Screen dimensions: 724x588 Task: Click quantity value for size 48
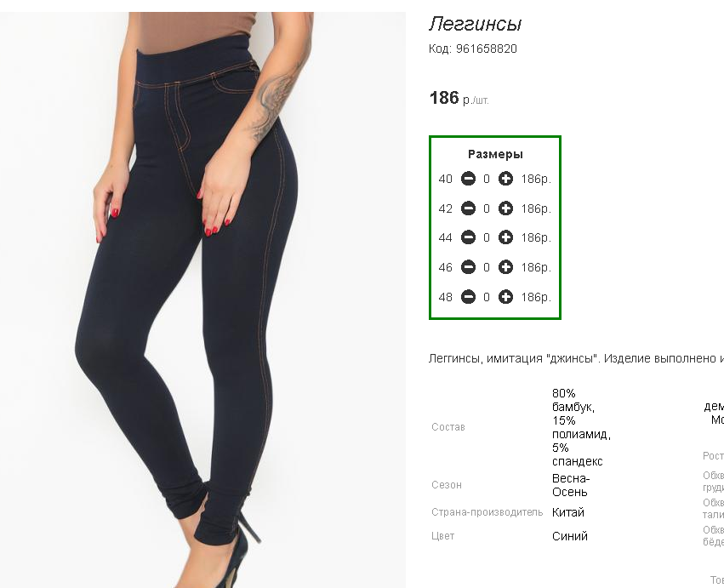486,297
